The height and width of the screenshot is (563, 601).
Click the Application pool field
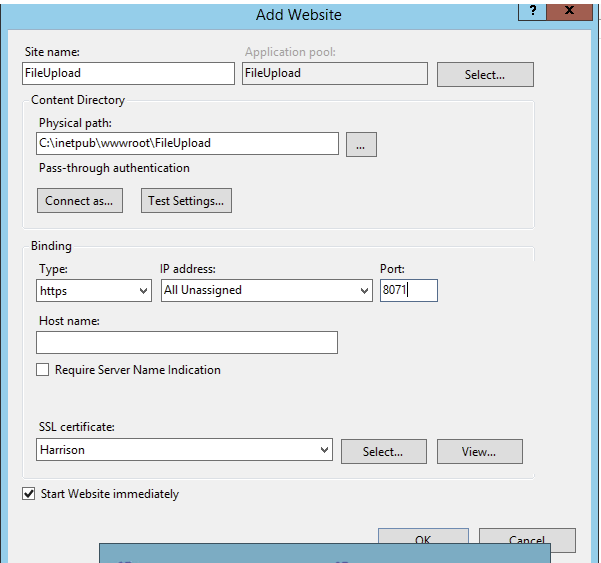pos(334,73)
